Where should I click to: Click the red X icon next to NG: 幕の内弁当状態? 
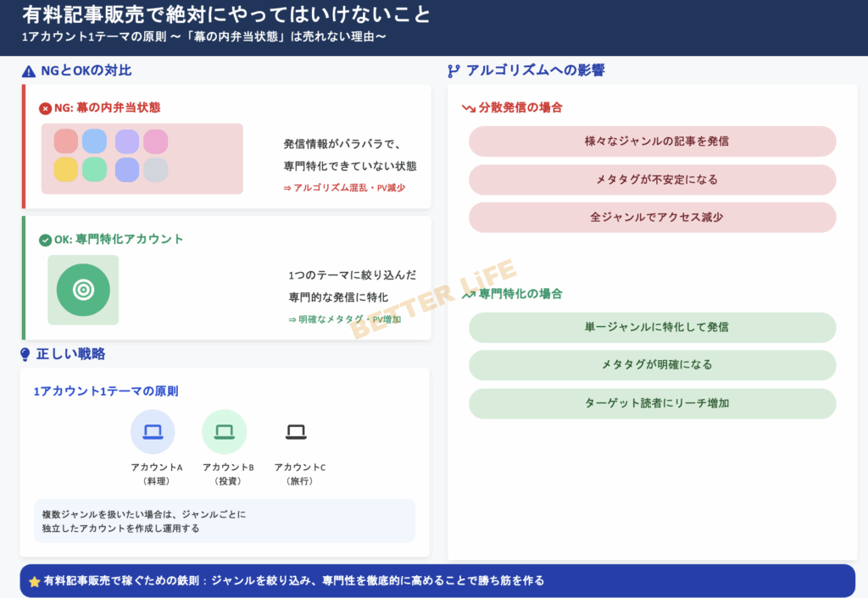click(45, 108)
